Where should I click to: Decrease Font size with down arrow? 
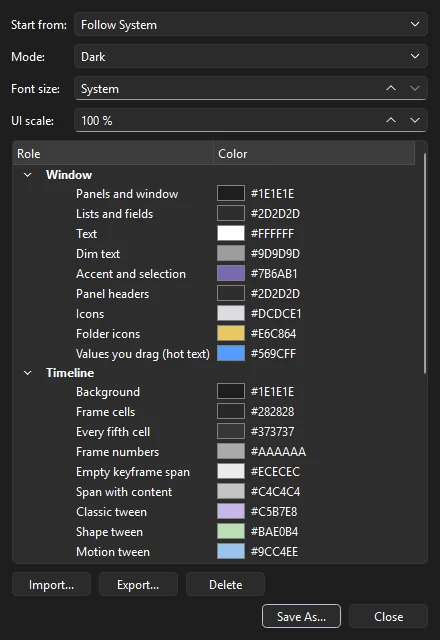(415, 88)
